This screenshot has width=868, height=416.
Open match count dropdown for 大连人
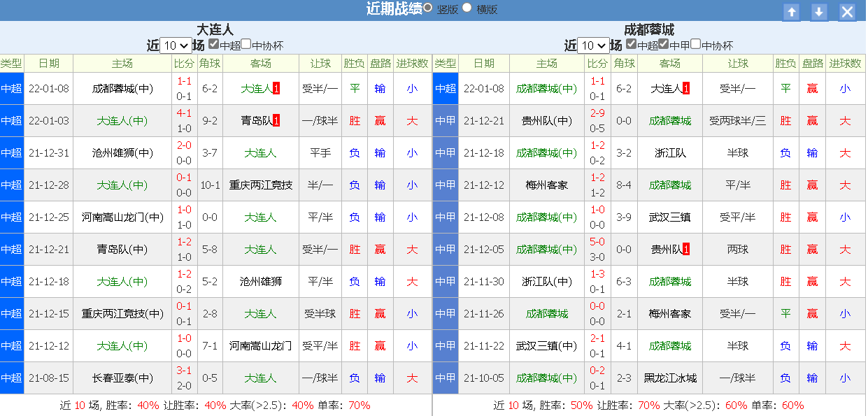(176, 45)
